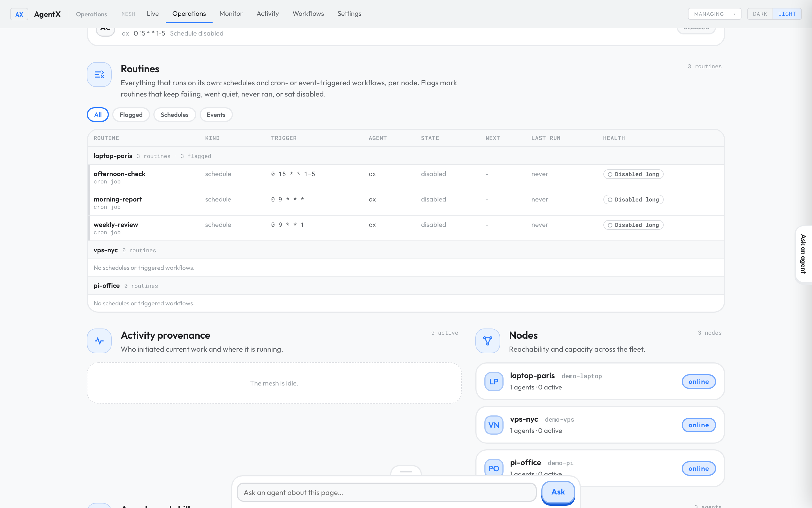
Task: Click the '3 nodes' count label
Action: pyautogui.click(x=709, y=333)
